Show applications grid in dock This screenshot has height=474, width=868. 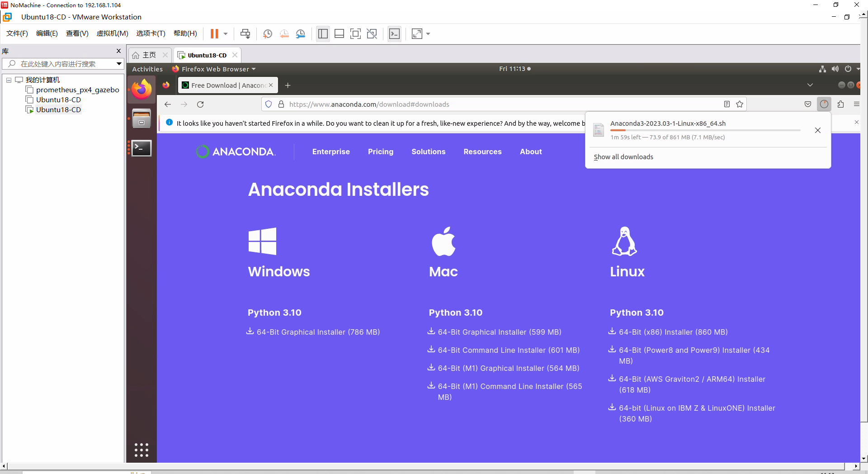coord(142,450)
